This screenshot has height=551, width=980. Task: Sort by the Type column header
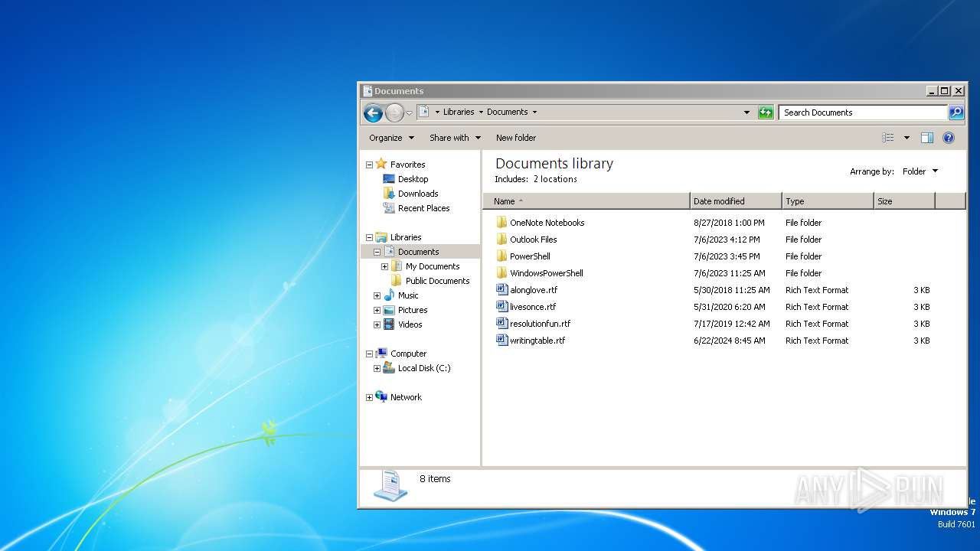[x=828, y=201]
